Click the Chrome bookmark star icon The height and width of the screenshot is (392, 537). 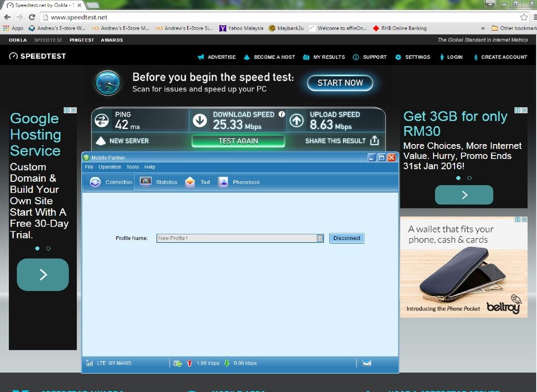[524, 17]
